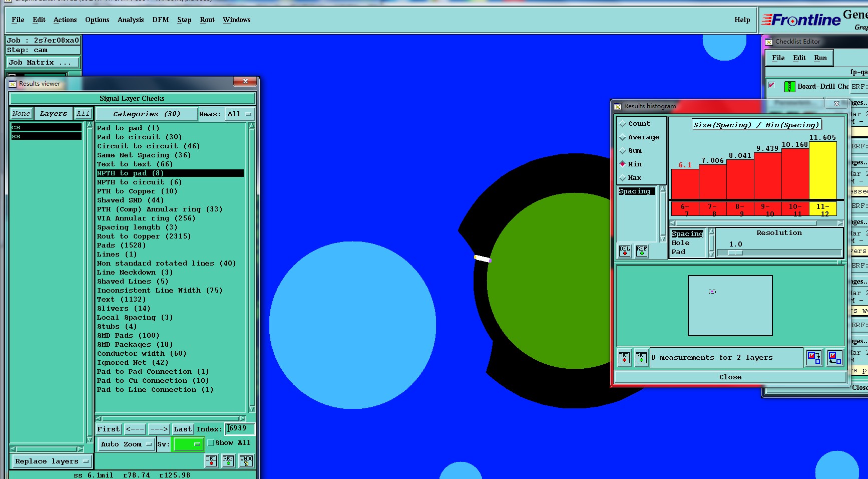Select the Average radio option

(623, 137)
